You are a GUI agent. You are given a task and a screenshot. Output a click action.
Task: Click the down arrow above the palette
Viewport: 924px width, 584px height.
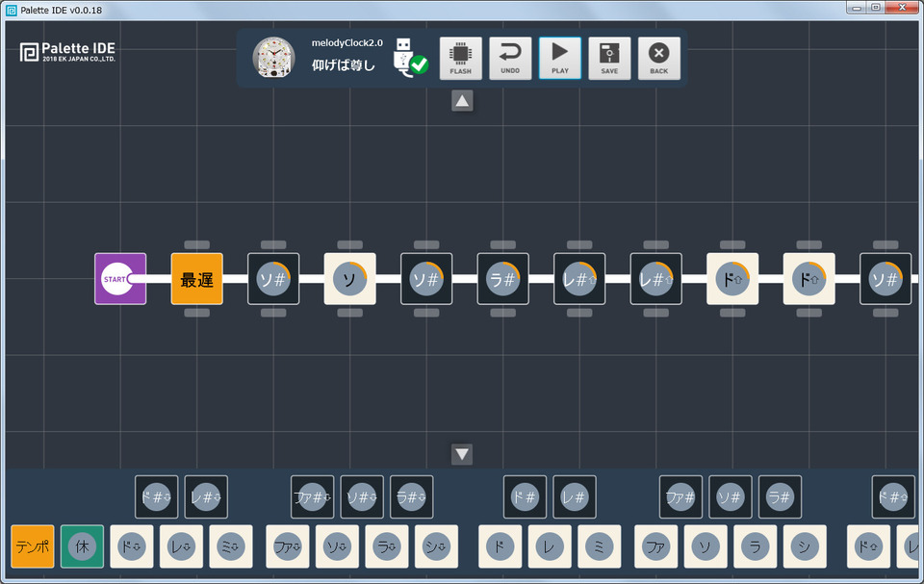click(462, 454)
